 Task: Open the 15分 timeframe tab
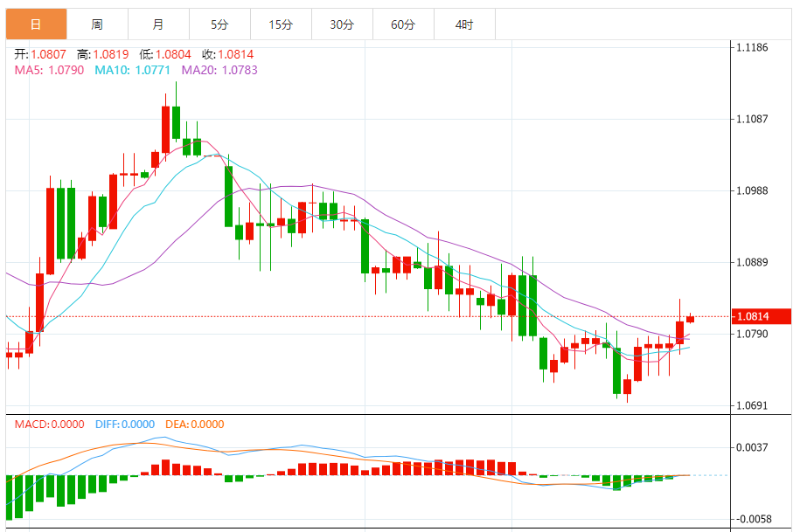282,24
